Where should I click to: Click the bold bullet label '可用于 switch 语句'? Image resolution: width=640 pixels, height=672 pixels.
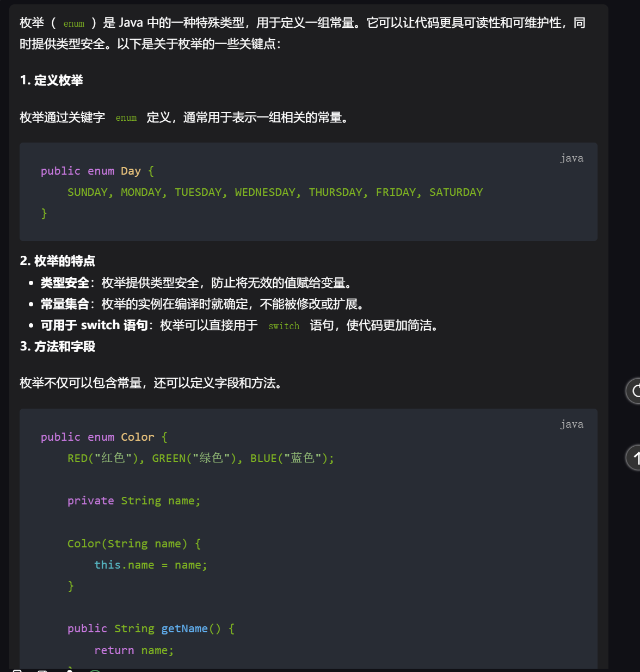pos(94,325)
